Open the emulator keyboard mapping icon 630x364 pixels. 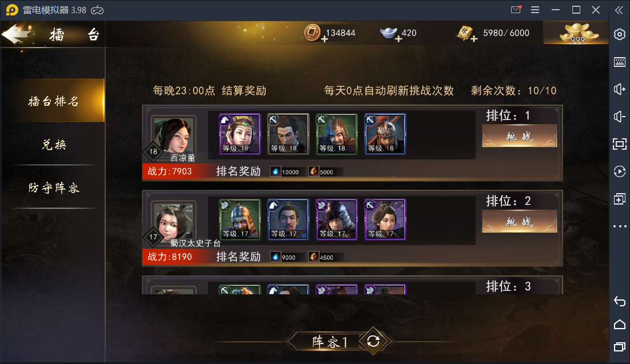coord(620,62)
